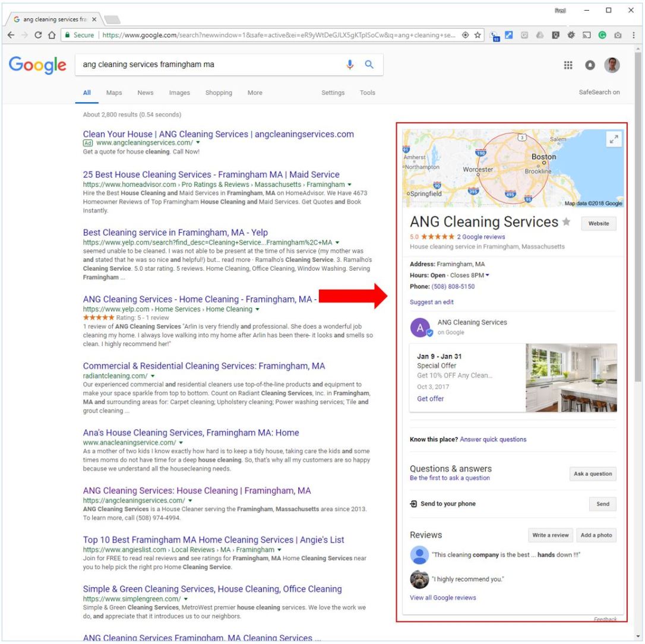
Task: Expand the anacleaningservice.com result dropdown arrow
Action: click(x=181, y=443)
